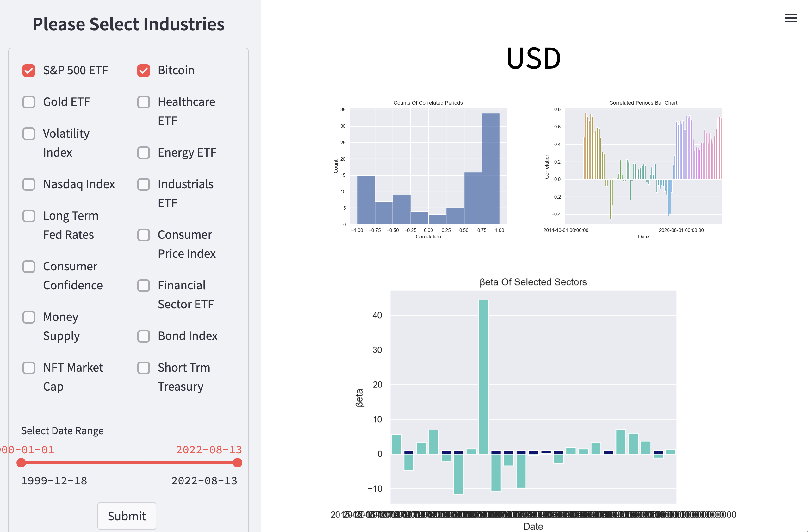Check the Consumer Price Index box
This screenshot has height=532, width=808.
coord(144,235)
